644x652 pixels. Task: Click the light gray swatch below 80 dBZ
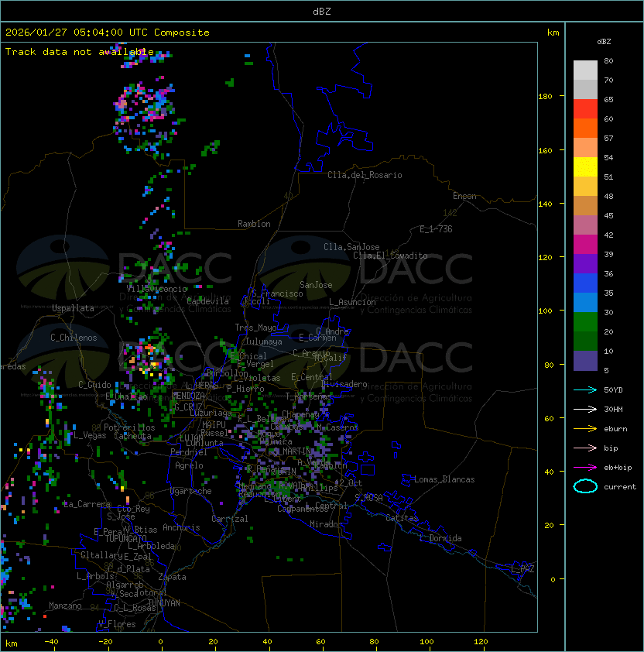click(x=585, y=70)
